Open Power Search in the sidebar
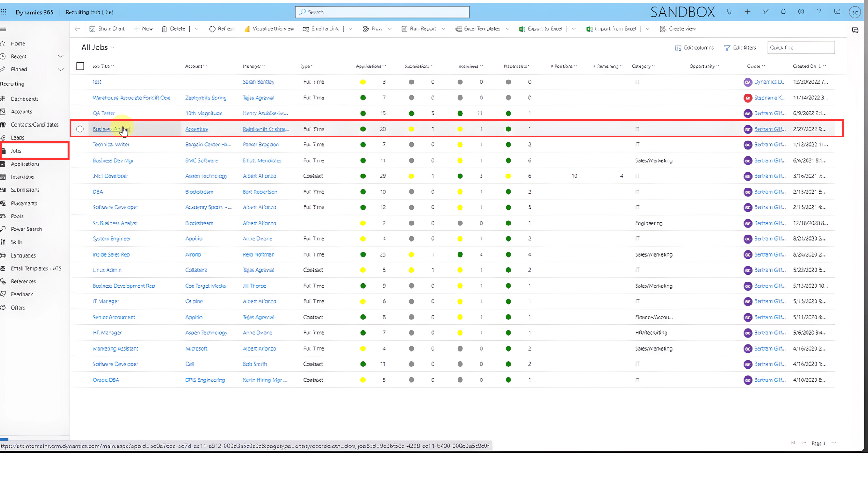 coord(26,230)
